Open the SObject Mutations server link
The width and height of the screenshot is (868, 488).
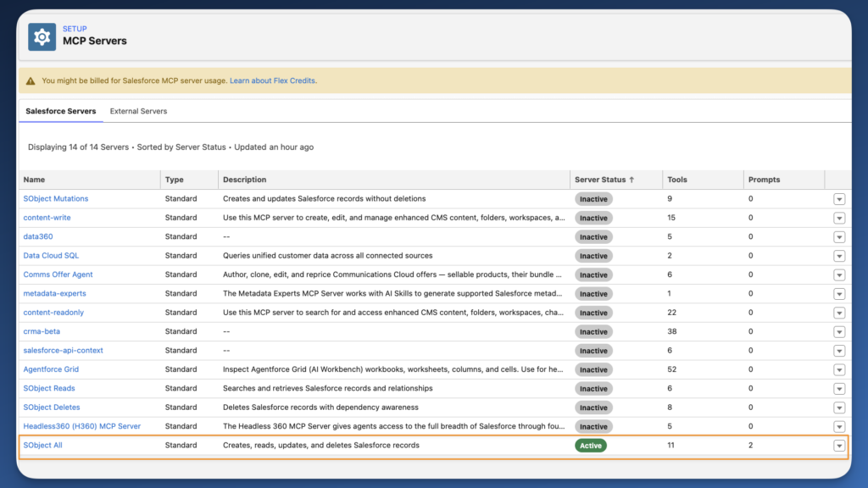tap(56, 198)
